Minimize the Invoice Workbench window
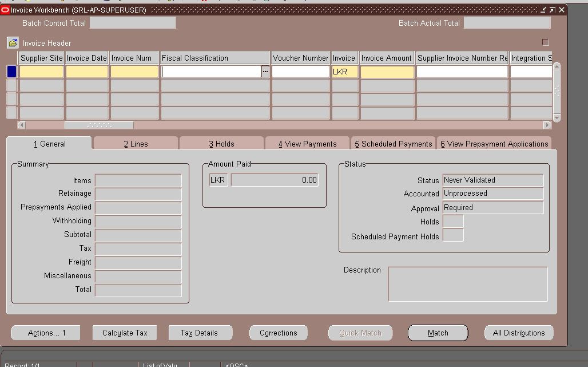 pyautogui.click(x=543, y=10)
